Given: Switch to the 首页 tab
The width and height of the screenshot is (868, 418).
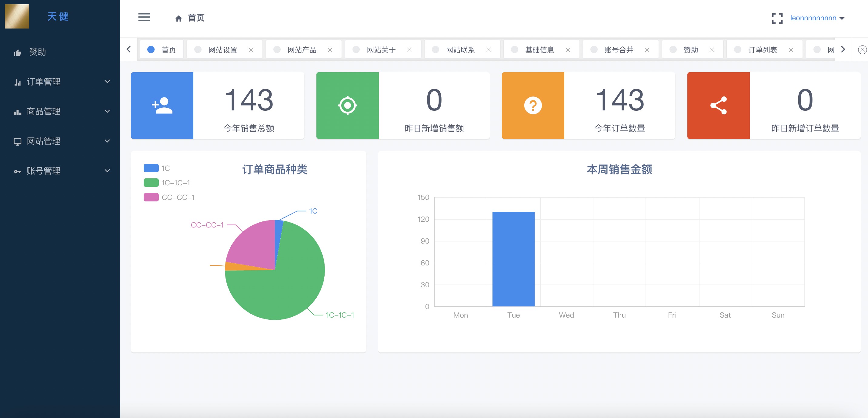Looking at the screenshot, I should tap(162, 49).
